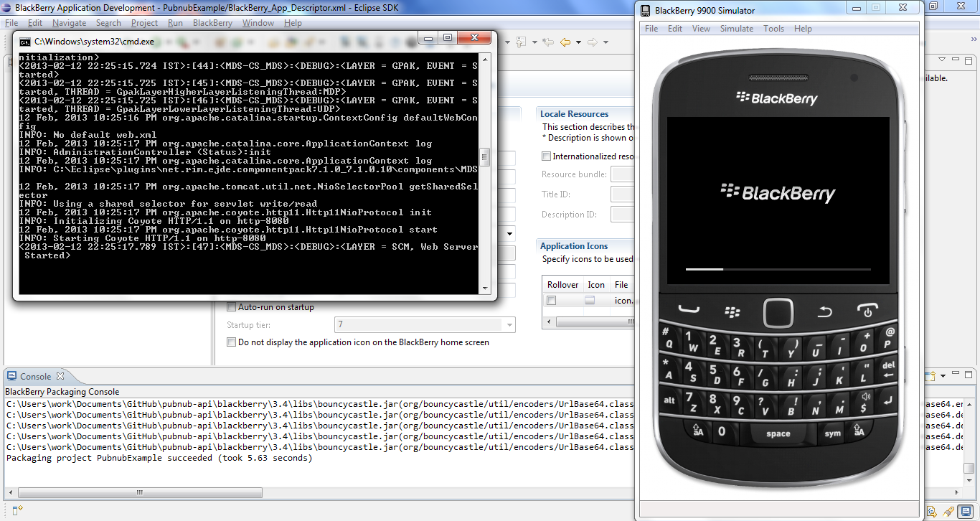The height and width of the screenshot is (521, 980).
Task: Click the Application Icons section header
Action: [x=574, y=246]
